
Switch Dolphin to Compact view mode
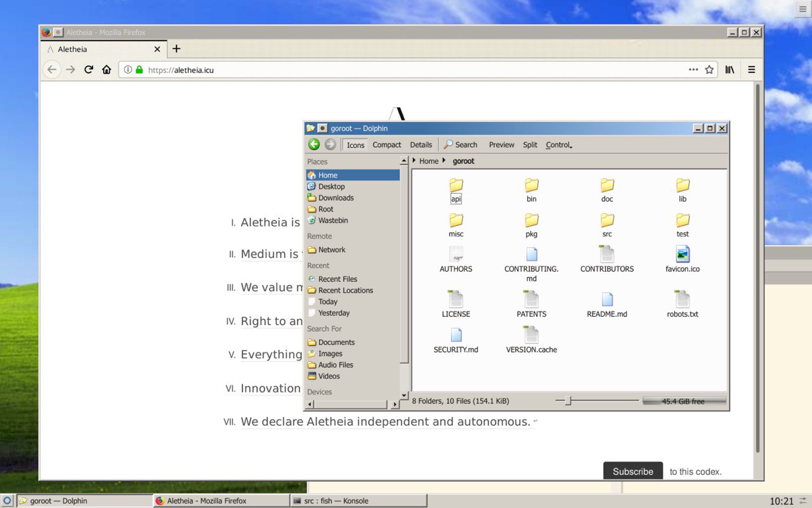click(x=387, y=145)
